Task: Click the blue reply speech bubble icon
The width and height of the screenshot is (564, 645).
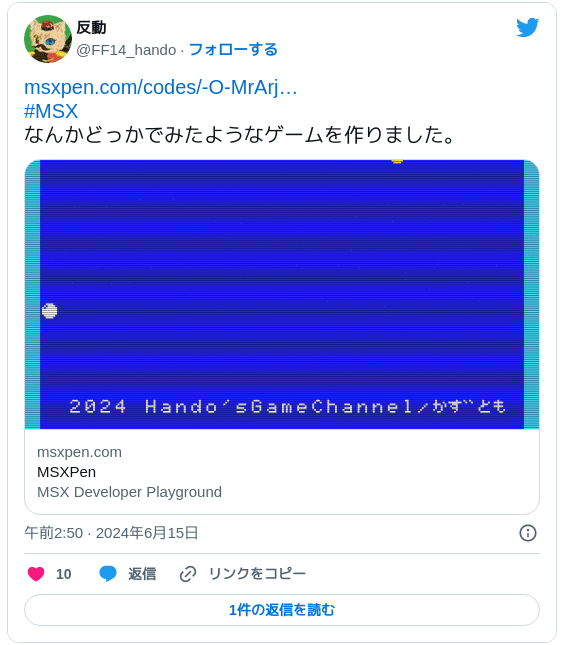Action: pyautogui.click(x=108, y=573)
